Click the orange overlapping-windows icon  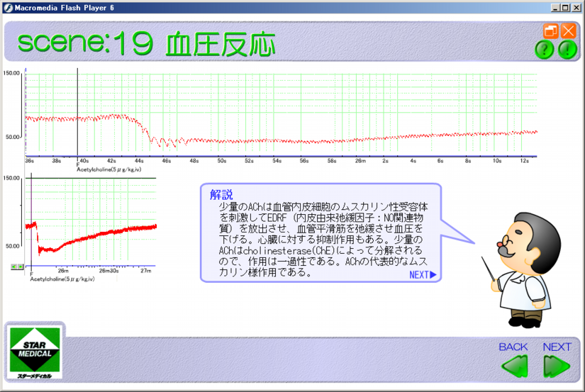550,31
